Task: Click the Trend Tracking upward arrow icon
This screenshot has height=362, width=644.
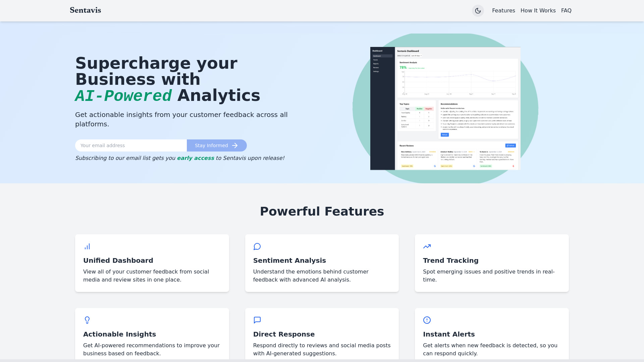Action: [427, 246]
